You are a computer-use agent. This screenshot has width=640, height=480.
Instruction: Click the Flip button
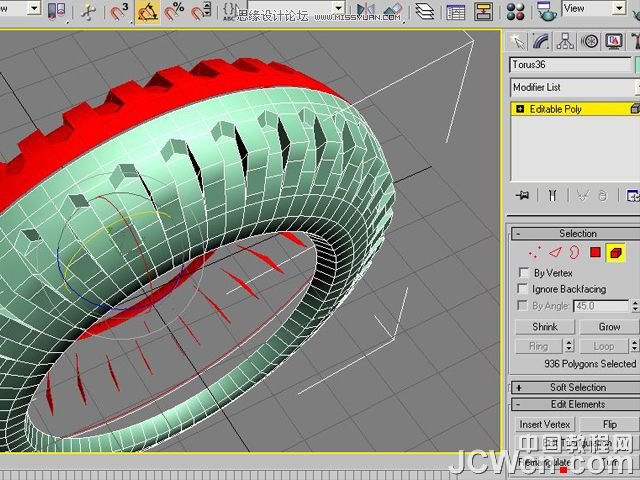click(610, 424)
